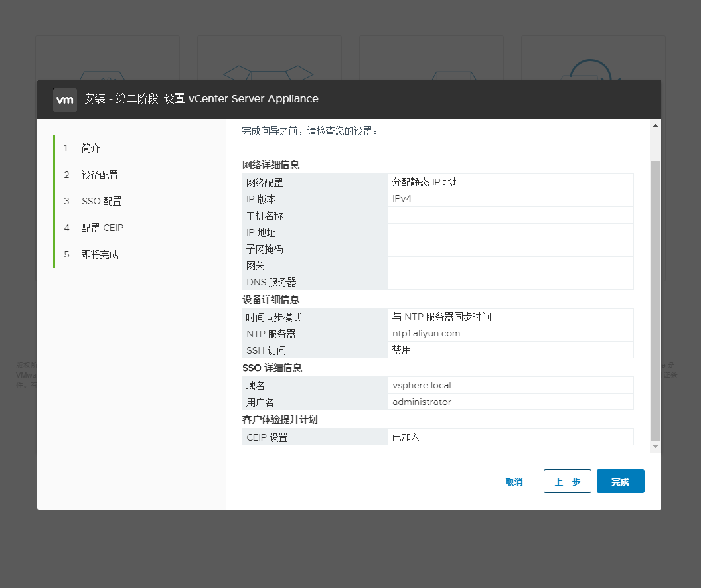Click the DNS 服务器 input field
Screen dimensions: 701x588
(511, 281)
